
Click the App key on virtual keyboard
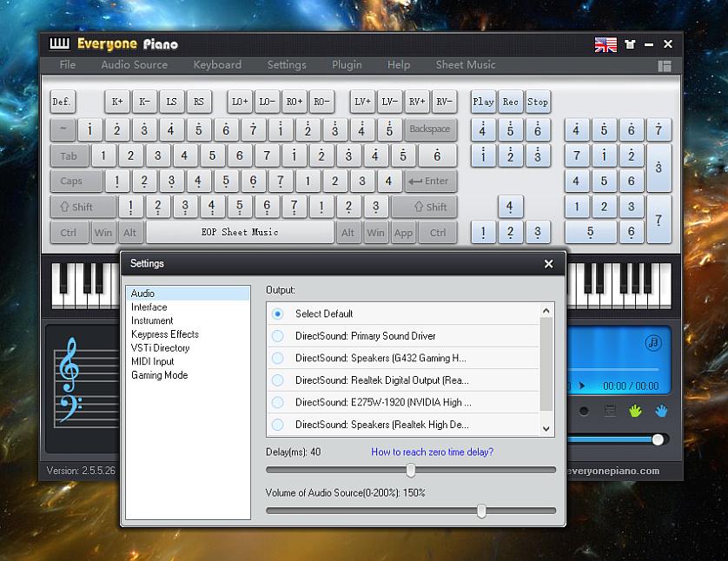point(403,233)
